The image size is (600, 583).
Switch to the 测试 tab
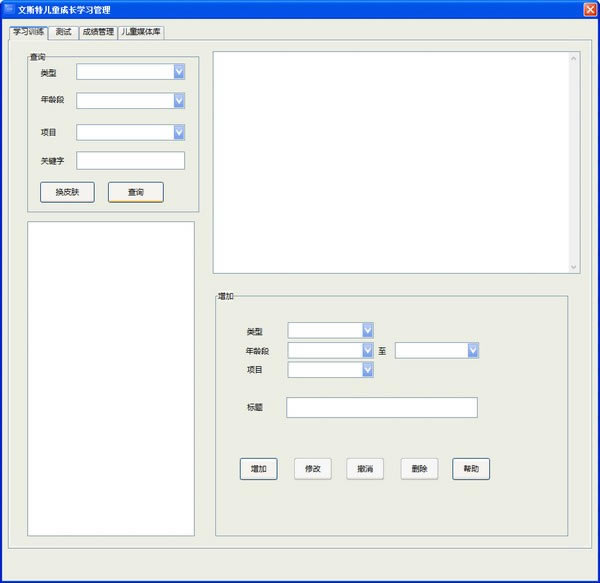(x=64, y=32)
